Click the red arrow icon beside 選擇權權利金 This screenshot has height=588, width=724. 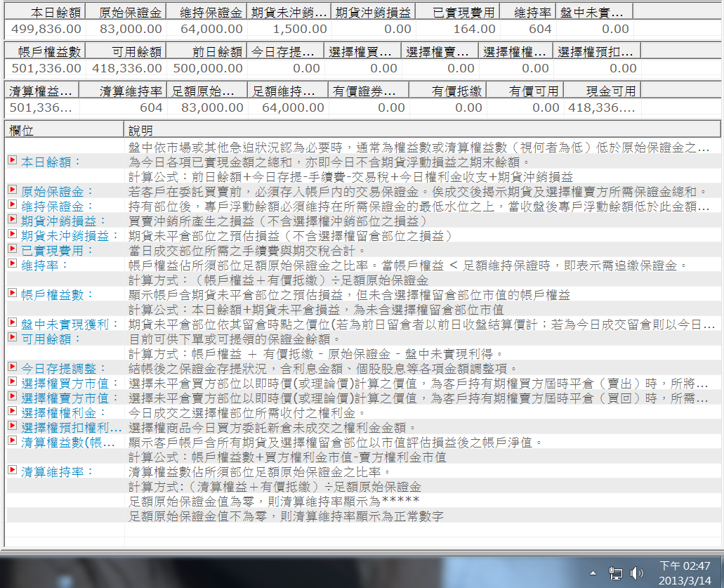click(x=13, y=412)
